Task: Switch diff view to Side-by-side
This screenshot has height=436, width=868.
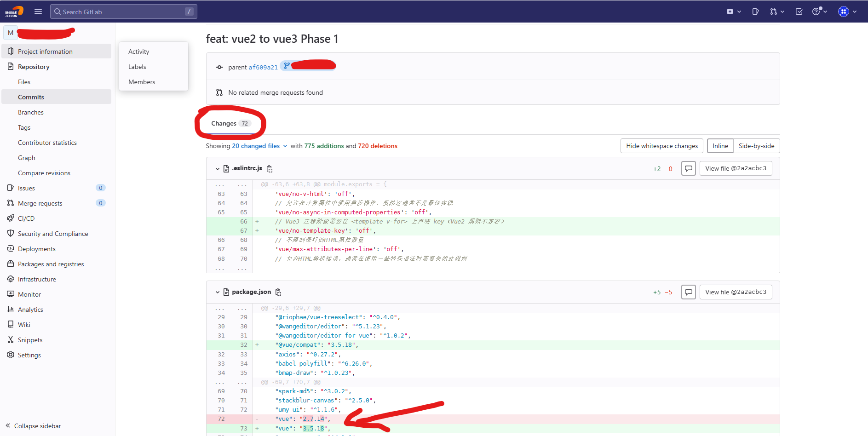Action: pyautogui.click(x=756, y=146)
